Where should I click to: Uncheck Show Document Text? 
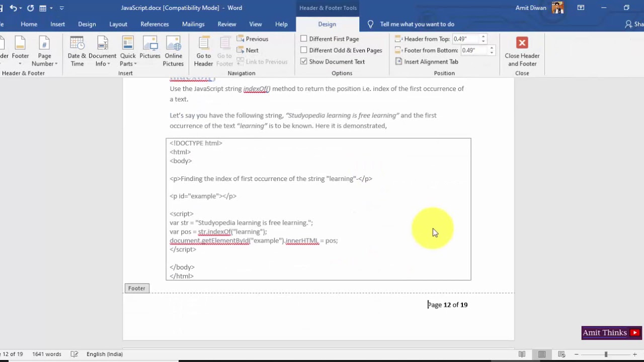click(304, 61)
